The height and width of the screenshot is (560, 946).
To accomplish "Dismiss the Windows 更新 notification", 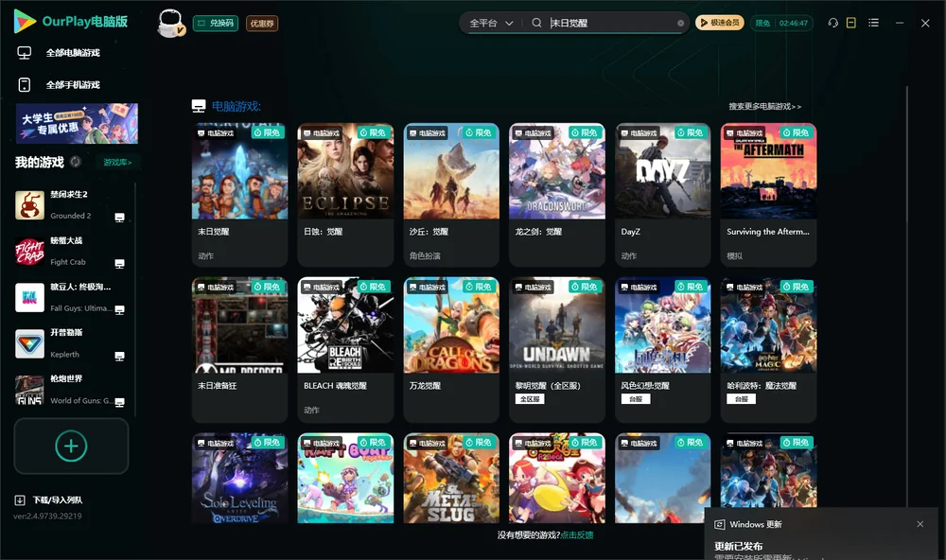I will click(x=920, y=524).
